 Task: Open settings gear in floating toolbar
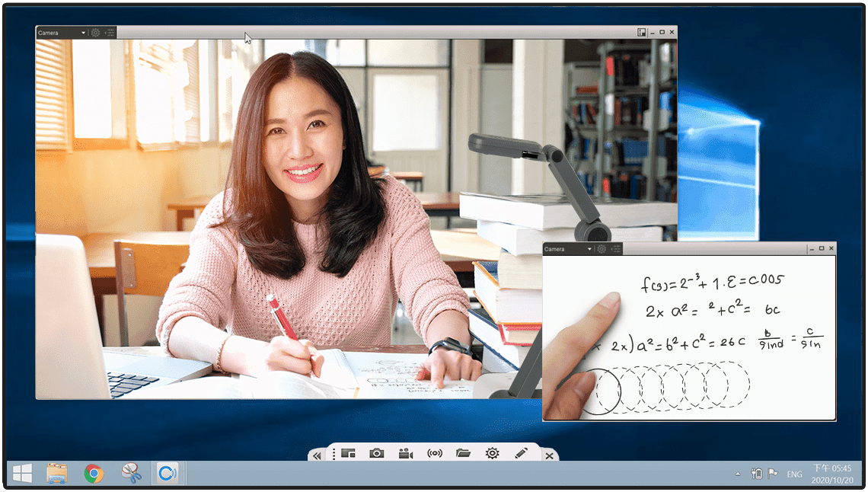pyautogui.click(x=492, y=454)
